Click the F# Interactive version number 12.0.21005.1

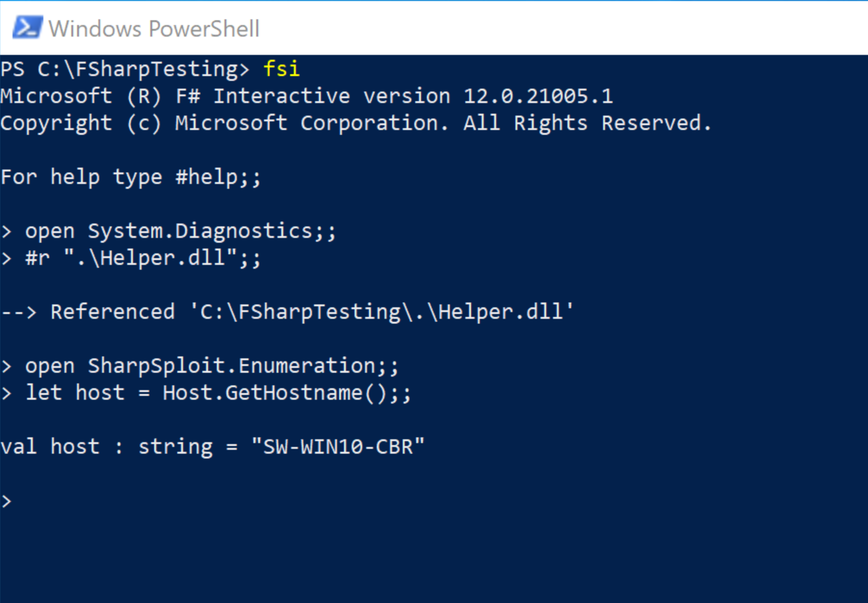[x=538, y=96]
